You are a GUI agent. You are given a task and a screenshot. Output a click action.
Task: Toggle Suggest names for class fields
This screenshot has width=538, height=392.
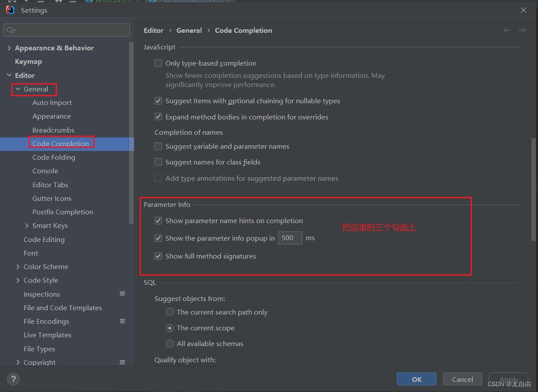[x=158, y=162]
